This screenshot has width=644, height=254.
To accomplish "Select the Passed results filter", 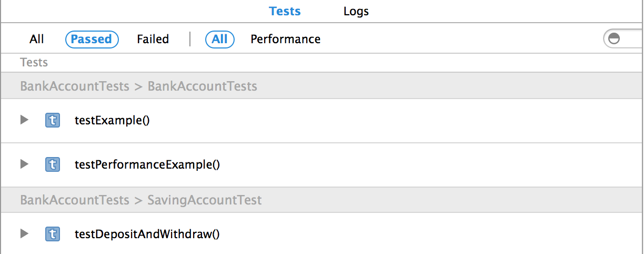I will click(x=92, y=39).
